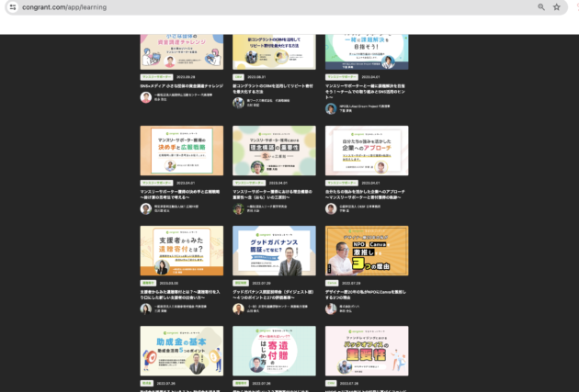The width and height of the screenshot is (579, 392).
Task: Click マンスリーサポーター tag on 一緒に課題解決 card
Action: (x=342, y=77)
